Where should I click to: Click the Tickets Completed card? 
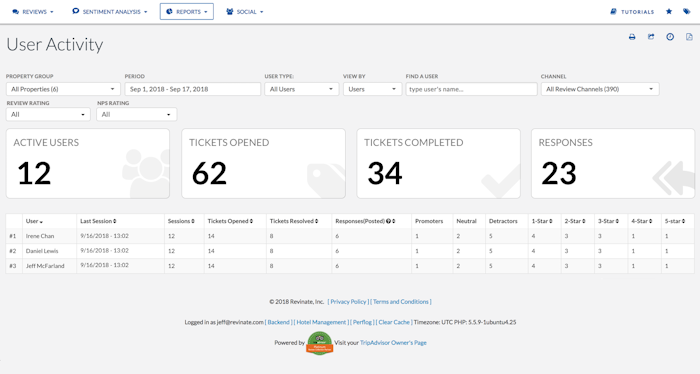(438, 164)
